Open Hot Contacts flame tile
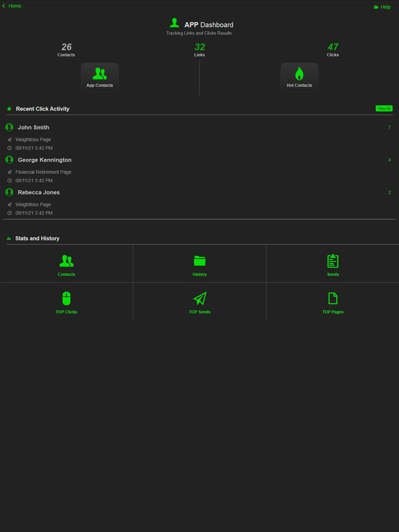 pos(299,77)
